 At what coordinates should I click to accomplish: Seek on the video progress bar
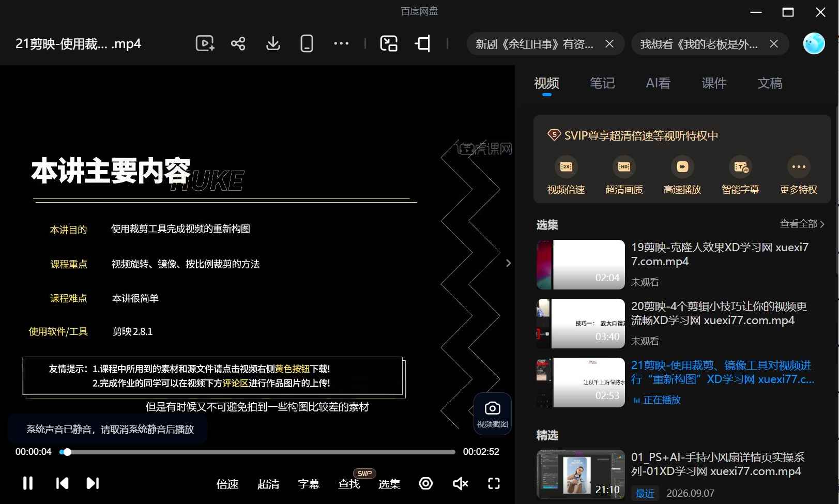(257, 452)
